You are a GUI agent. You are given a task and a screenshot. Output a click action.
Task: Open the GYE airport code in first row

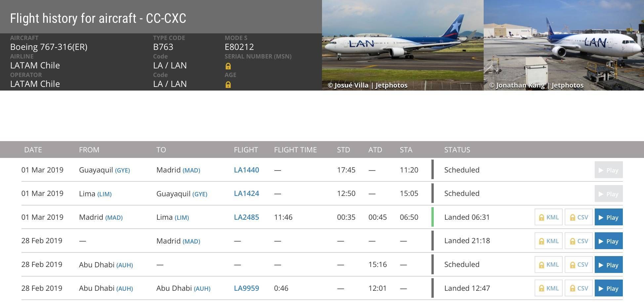click(x=122, y=171)
